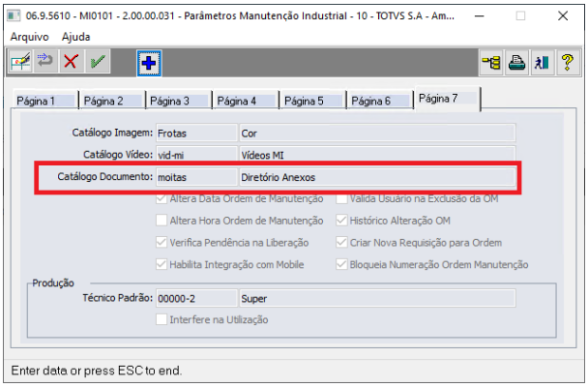Toggle Verifica Pendência na Liberação checkbox
The image size is (588, 387).
coord(162,242)
